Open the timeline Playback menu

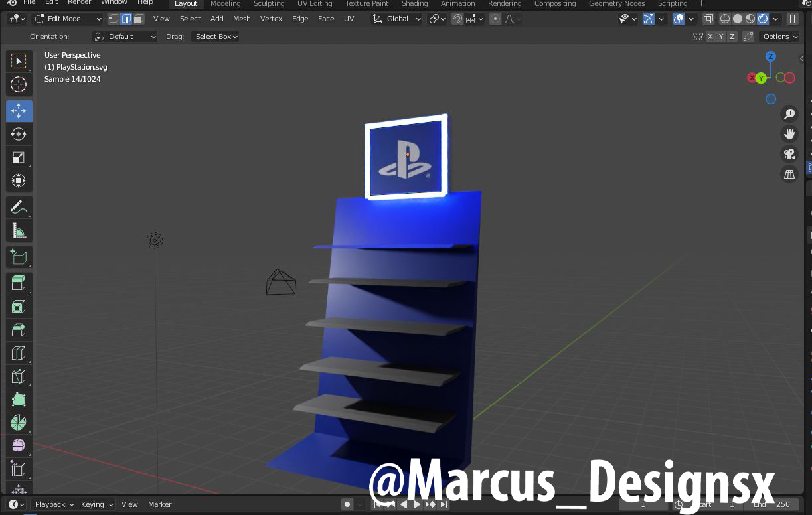54,504
